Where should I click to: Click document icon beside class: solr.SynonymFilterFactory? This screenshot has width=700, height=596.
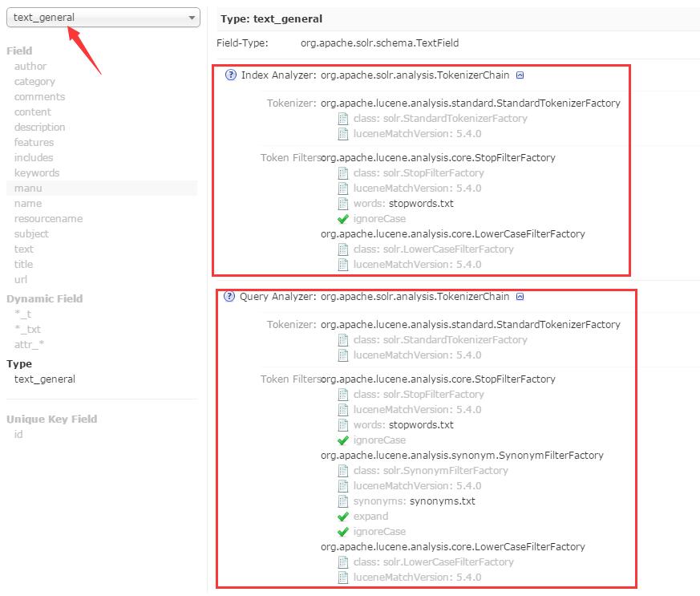[x=343, y=471]
